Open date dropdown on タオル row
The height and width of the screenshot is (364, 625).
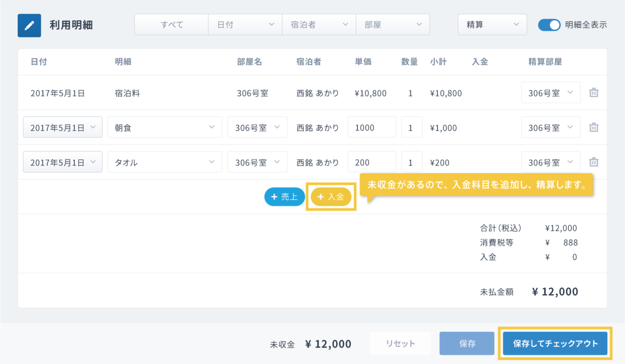[62, 162]
